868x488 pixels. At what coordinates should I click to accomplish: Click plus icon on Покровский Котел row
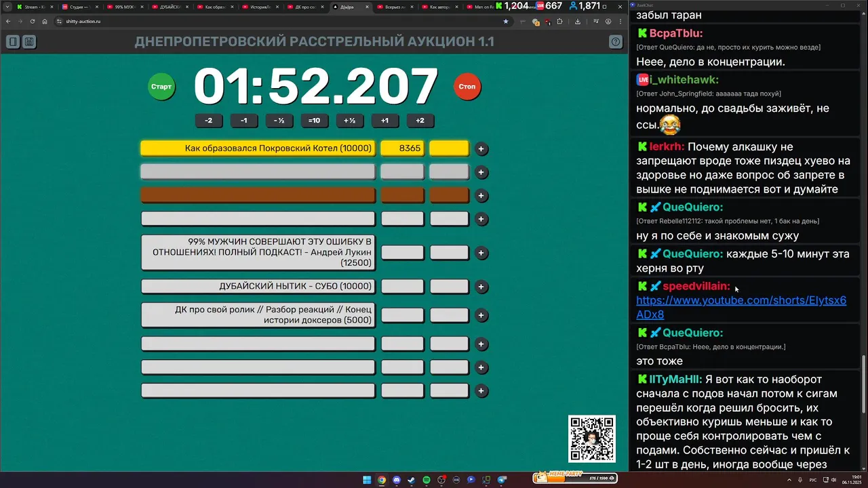coord(481,149)
